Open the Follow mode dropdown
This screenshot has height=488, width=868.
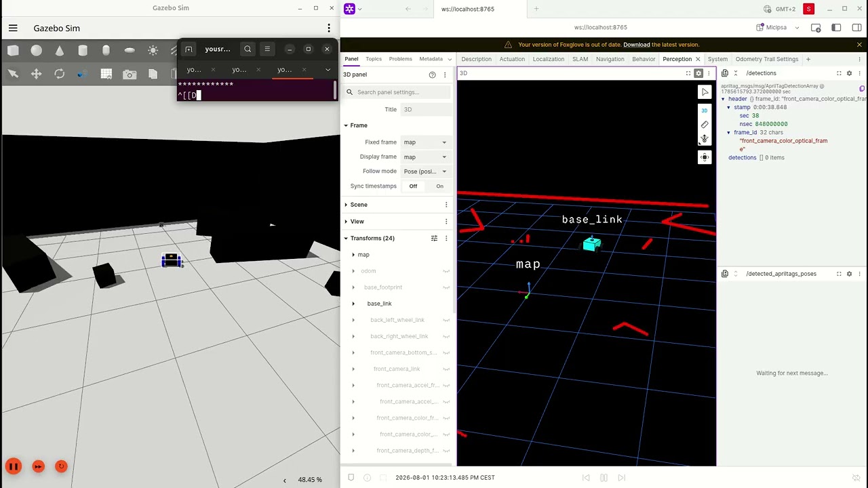pyautogui.click(x=425, y=171)
